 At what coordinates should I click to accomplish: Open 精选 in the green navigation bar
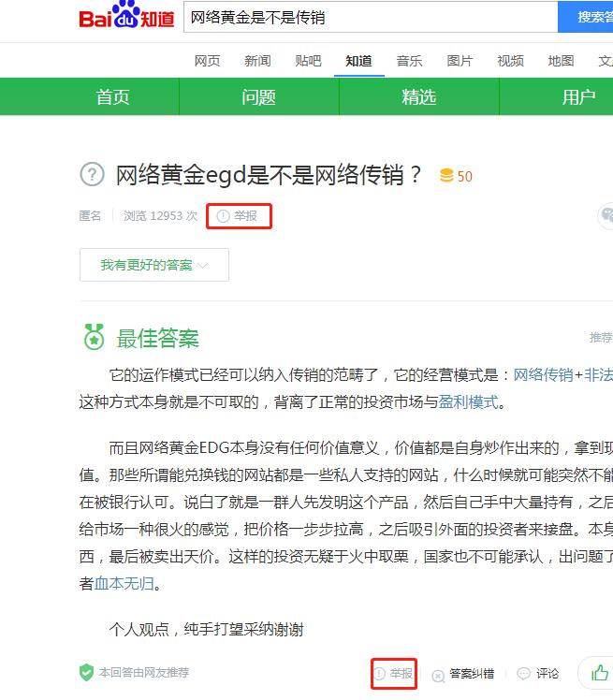[x=418, y=97]
